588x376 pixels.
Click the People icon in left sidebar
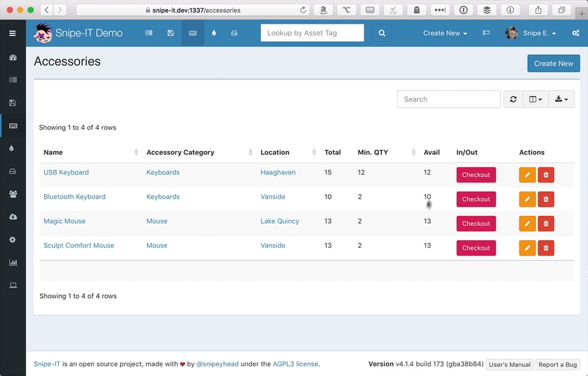pyautogui.click(x=12, y=194)
